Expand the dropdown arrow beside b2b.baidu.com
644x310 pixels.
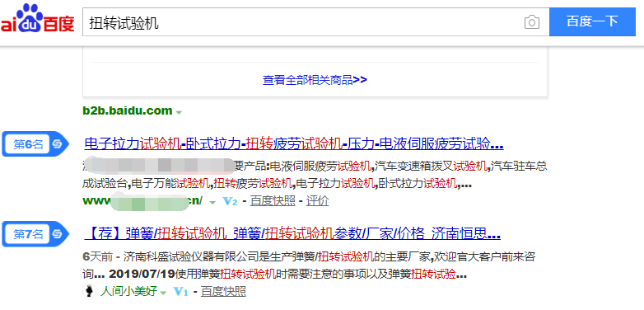pos(179,112)
